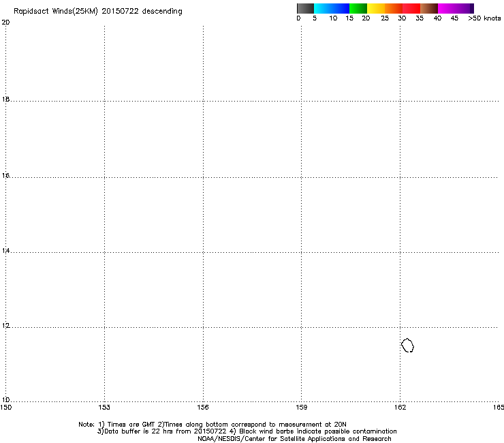Click longitude label 150
The image size is (504, 443).
[x=5, y=408]
